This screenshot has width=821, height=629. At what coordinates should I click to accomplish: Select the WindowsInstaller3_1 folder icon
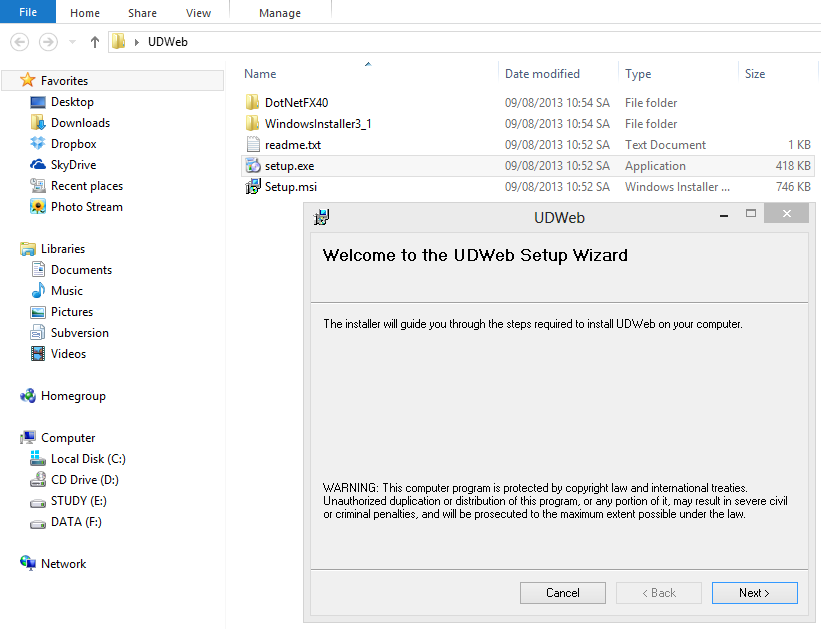coord(252,123)
